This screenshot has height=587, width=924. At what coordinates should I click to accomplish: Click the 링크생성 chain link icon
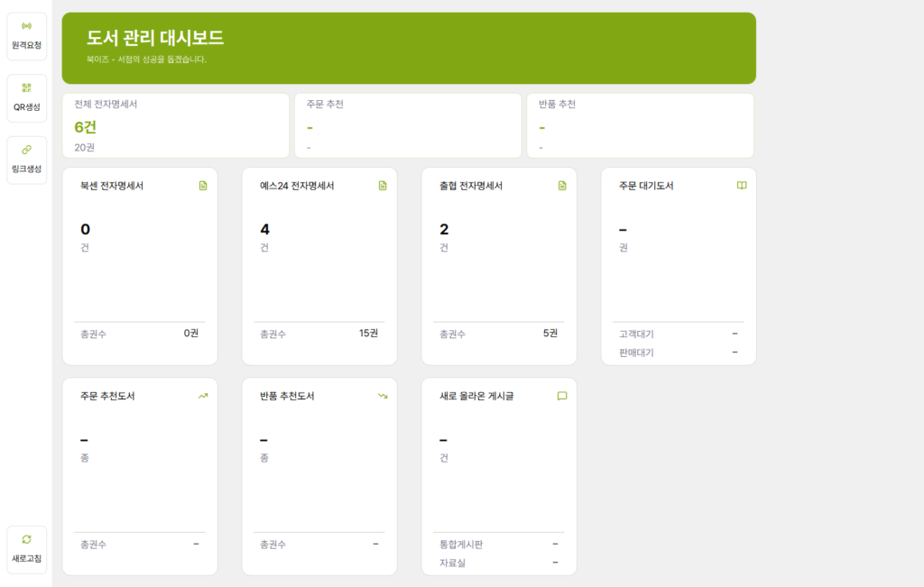coord(26,150)
